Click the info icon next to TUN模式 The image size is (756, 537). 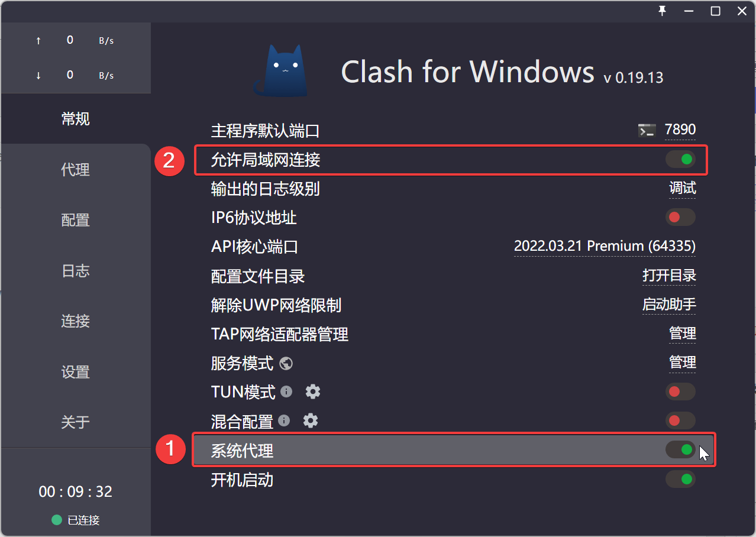pyautogui.click(x=287, y=391)
